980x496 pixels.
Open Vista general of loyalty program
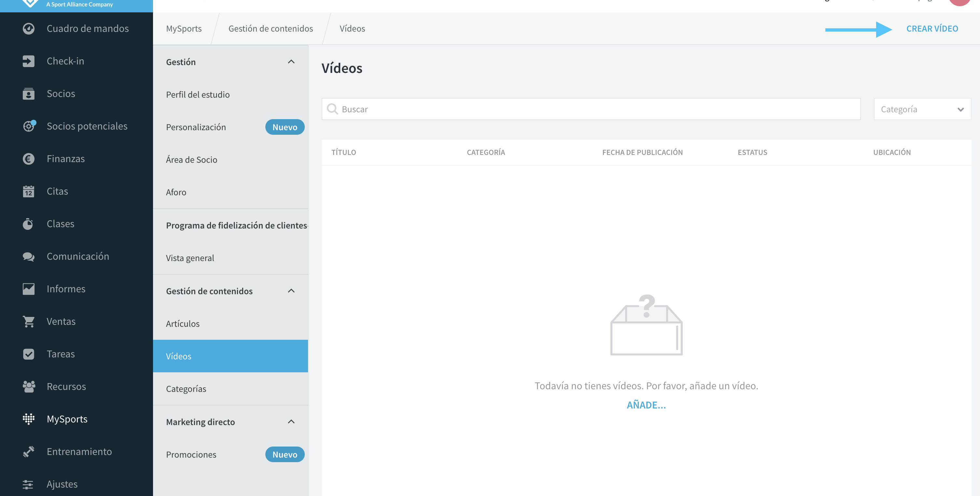[x=231, y=258]
